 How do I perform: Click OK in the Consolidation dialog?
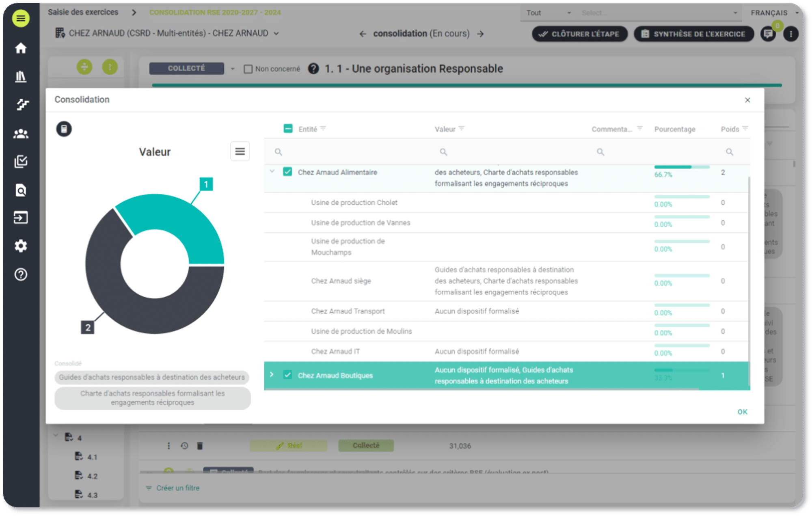point(742,412)
